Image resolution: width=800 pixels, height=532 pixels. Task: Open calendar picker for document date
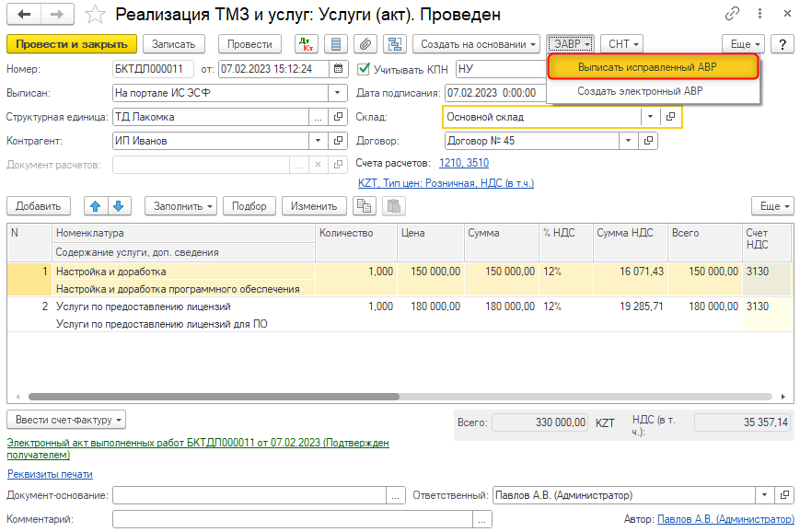coord(339,69)
